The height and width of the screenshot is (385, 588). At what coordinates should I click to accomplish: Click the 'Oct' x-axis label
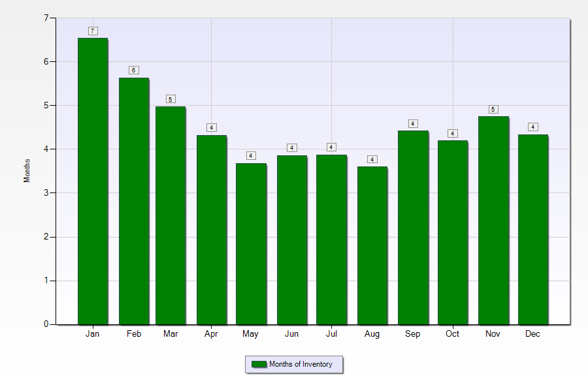[x=452, y=333]
